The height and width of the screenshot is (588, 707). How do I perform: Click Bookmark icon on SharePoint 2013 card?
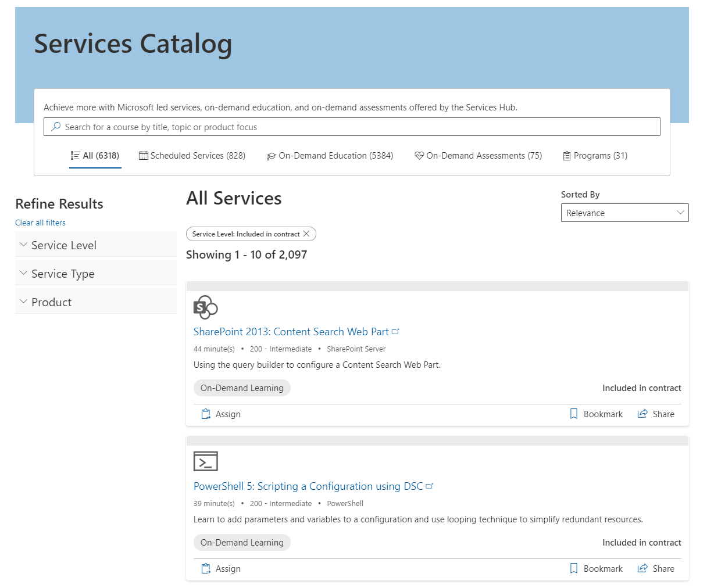(x=574, y=414)
